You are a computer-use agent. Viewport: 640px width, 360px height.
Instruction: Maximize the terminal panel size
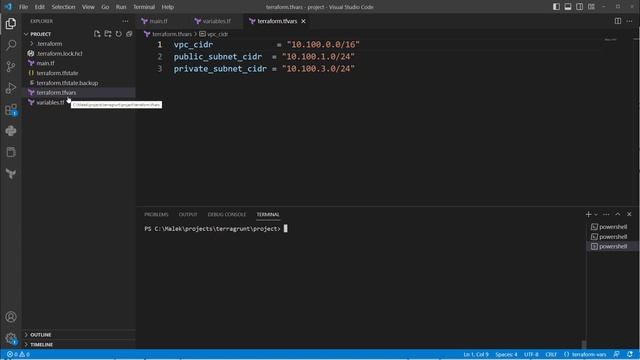[x=618, y=214]
